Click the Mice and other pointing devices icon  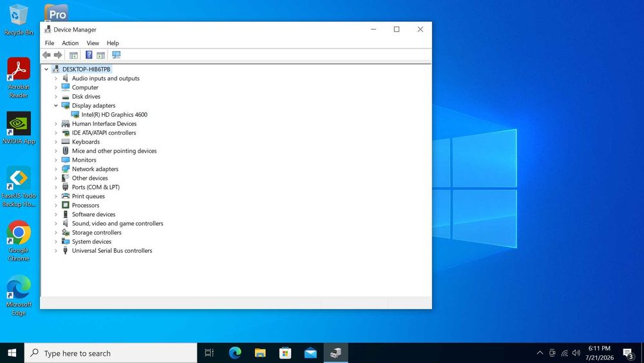click(65, 151)
